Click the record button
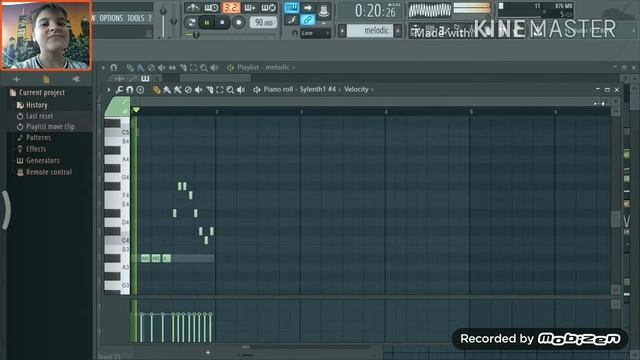The width and height of the screenshot is (640, 360). [x=239, y=22]
